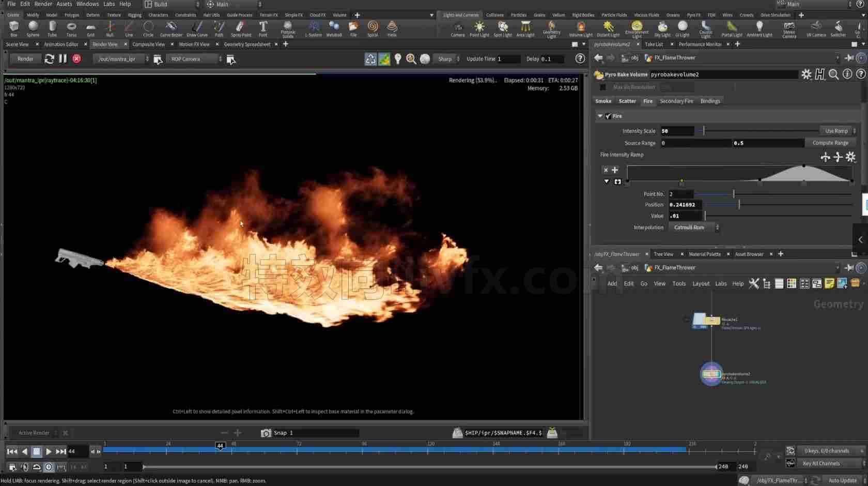Toggle Auto Update in status bar

click(x=843, y=480)
